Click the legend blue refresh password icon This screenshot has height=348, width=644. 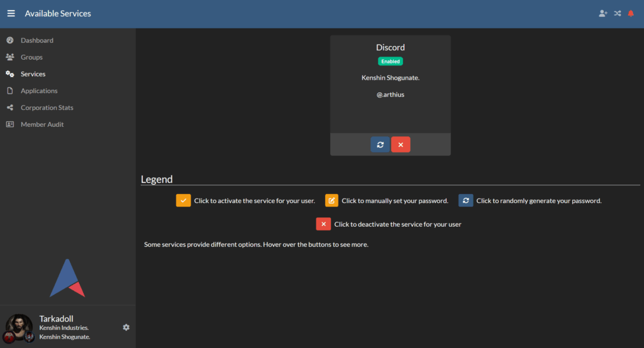point(466,200)
